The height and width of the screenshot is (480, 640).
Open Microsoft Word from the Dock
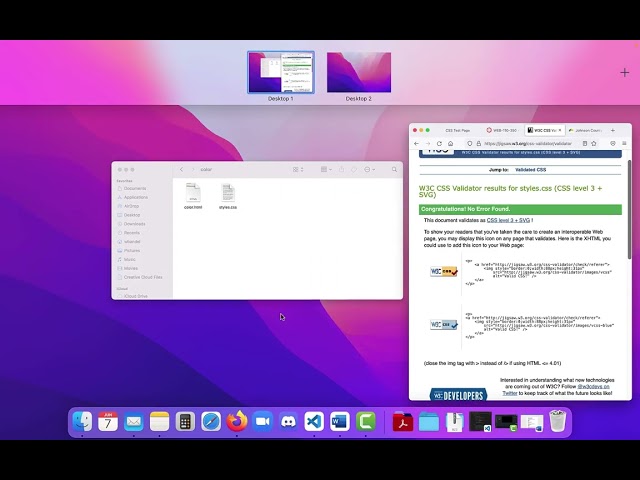coord(340,421)
